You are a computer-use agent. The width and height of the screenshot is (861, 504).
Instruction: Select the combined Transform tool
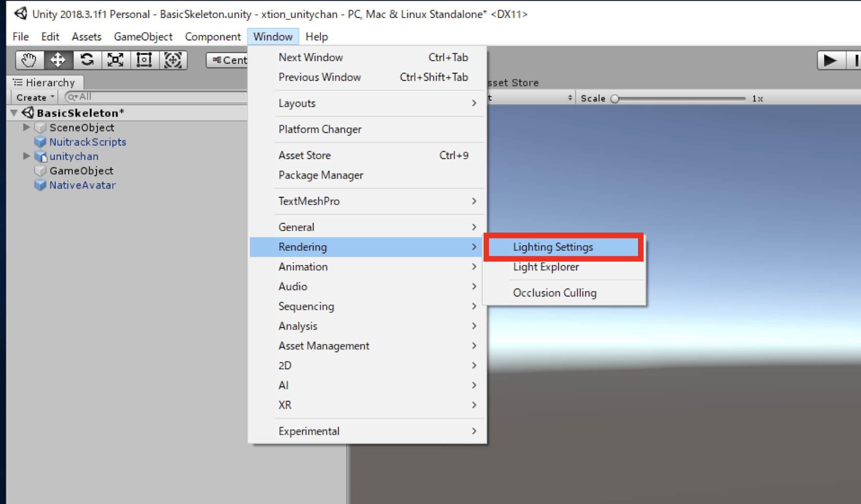[173, 60]
